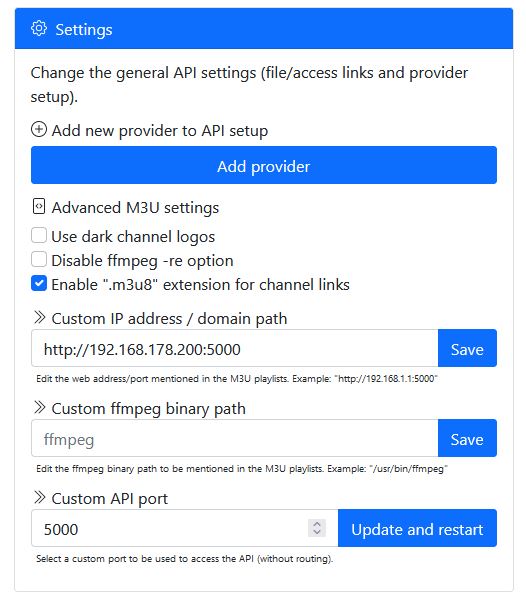The height and width of the screenshot is (604, 526).
Task: Click the plus circle icon beside Add new provider
Action: click(39, 129)
